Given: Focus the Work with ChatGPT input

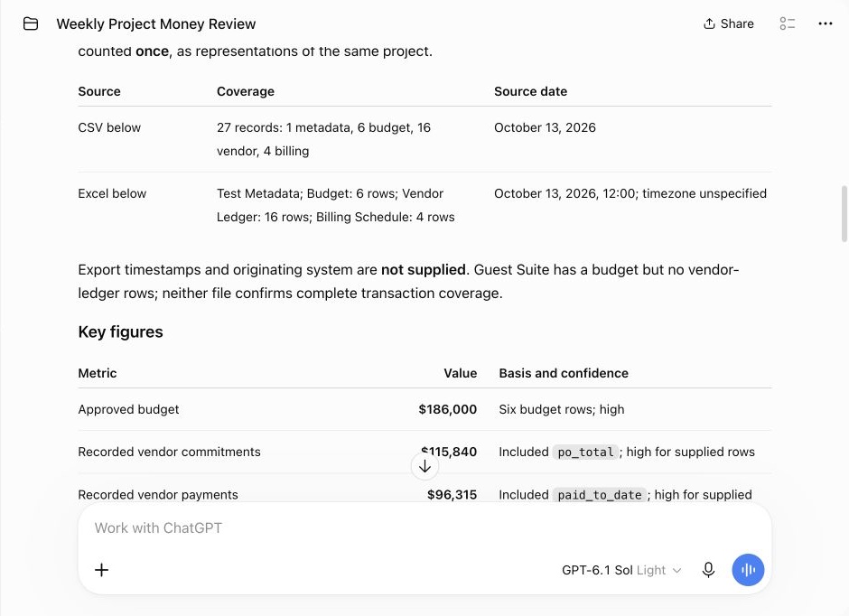Looking at the screenshot, I should click(424, 528).
